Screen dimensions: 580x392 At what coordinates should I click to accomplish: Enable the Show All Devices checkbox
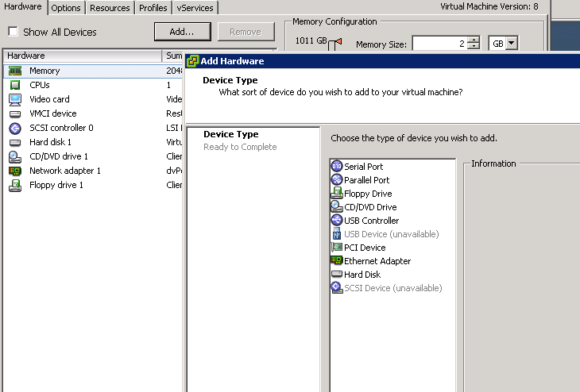[14, 33]
